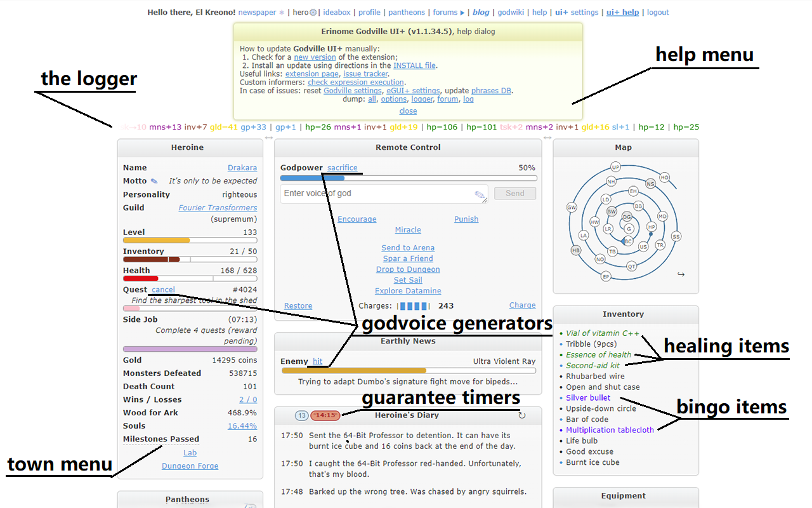Click the Godpower progress bar
Image resolution: width=812 pixels, height=508 pixels.
(408, 178)
